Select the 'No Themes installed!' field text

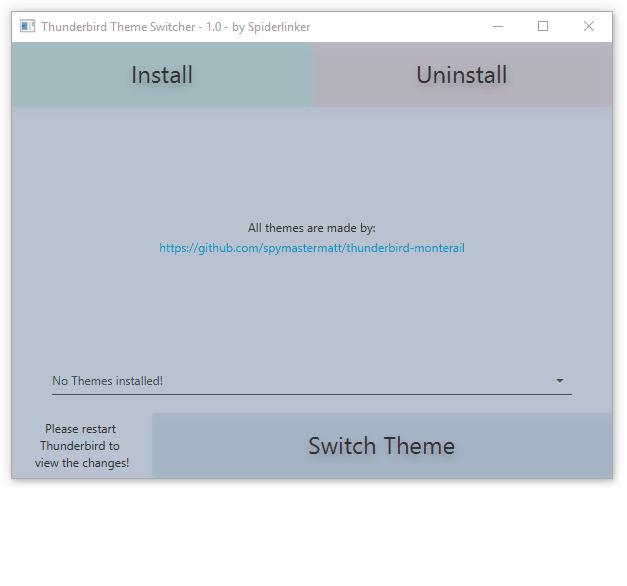[x=108, y=381]
